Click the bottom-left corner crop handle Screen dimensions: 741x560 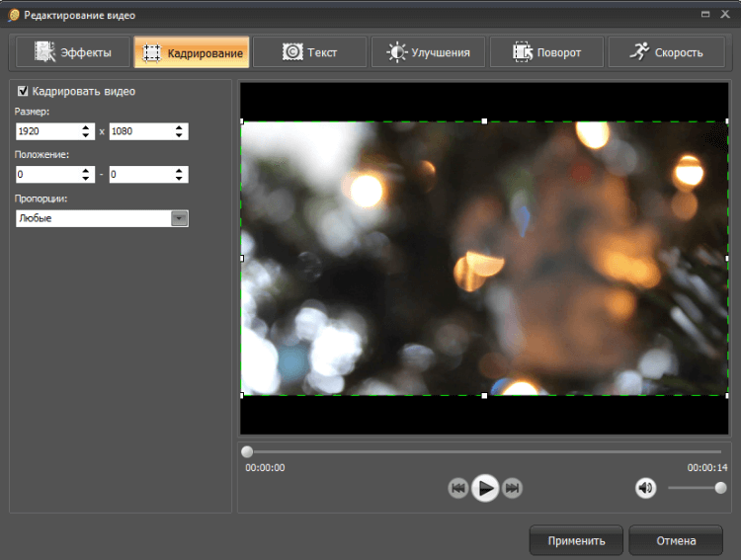pyautogui.click(x=242, y=395)
